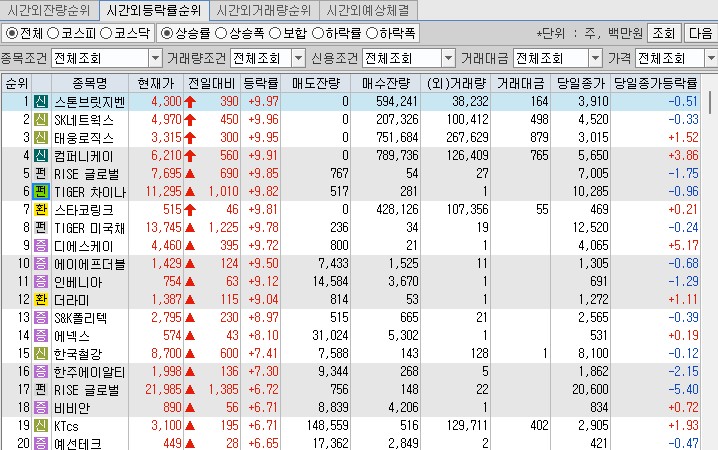The width and height of the screenshot is (718, 450).
Task: Select the 보합 radio button
Action: pyautogui.click(x=275, y=33)
